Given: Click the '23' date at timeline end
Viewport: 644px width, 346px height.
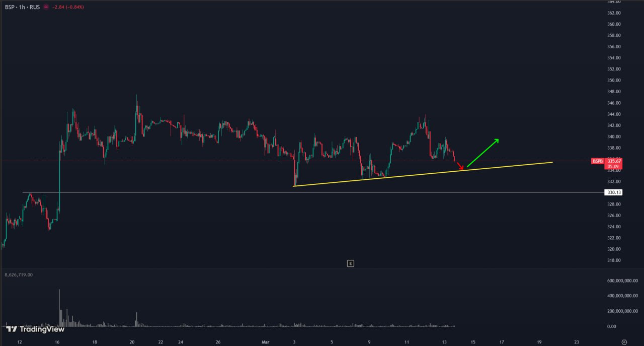Looking at the screenshot, I should point(577,342).
